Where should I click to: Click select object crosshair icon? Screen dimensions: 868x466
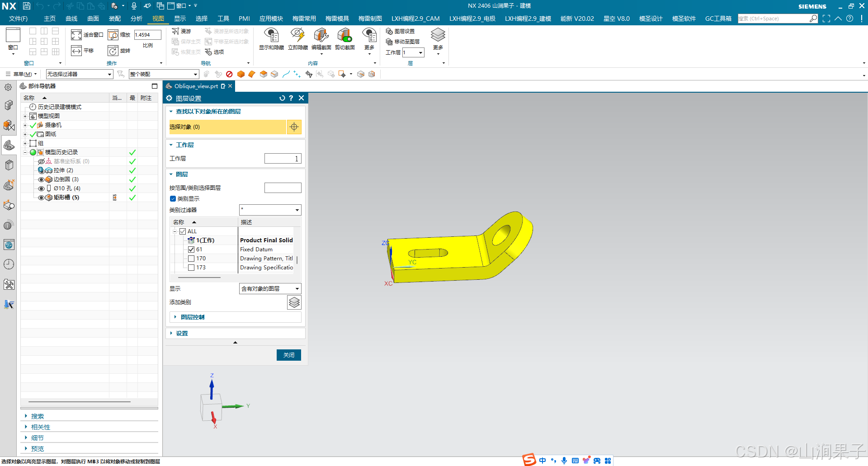coord(294,127)
